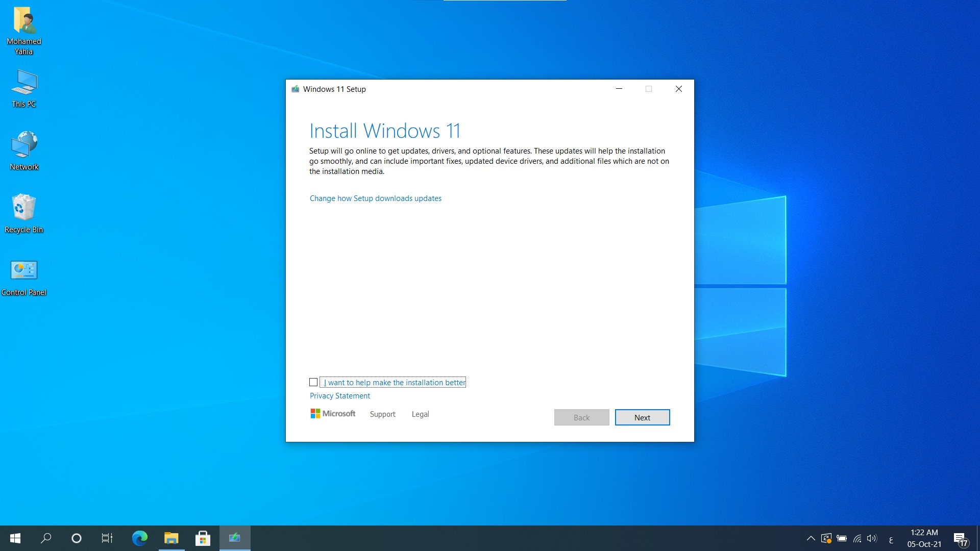Open Task View icon on taskbar
Viewport: 980px width, 551px height.
[106, 538]
